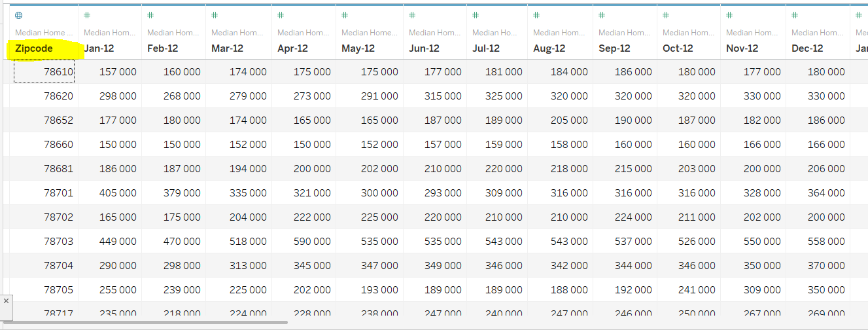Click the # data type icon above Apr-12
The height and width of the screenshot is (330, 868).
(x=281, y=15)
